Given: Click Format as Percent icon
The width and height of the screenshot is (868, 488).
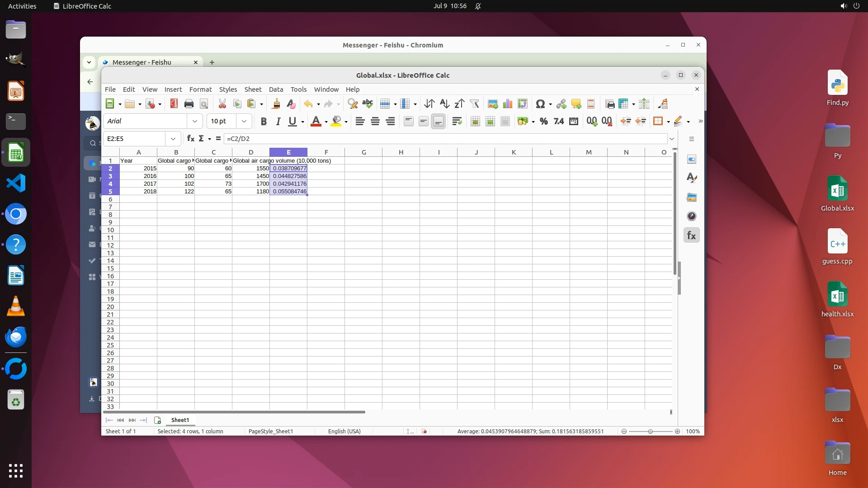Looking at the screenshot, I should (x=544, y=121).
